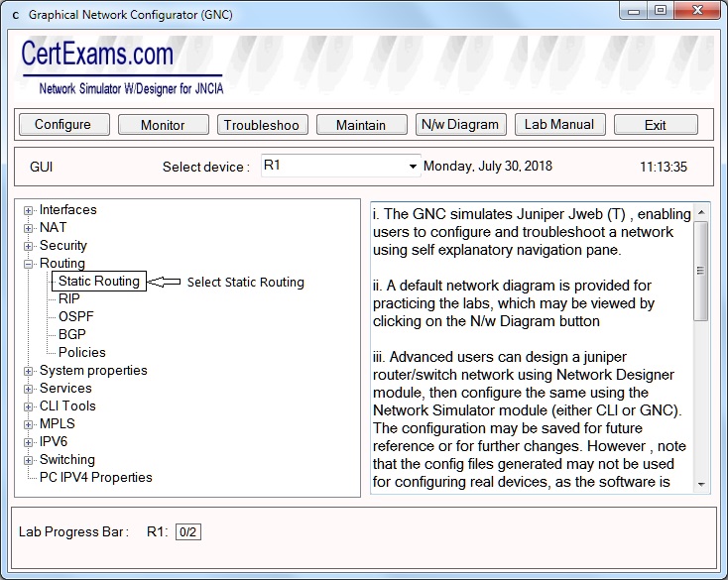Open the Monitor section
The height and width of the screenshot is (580, 728).
(163, 125)
